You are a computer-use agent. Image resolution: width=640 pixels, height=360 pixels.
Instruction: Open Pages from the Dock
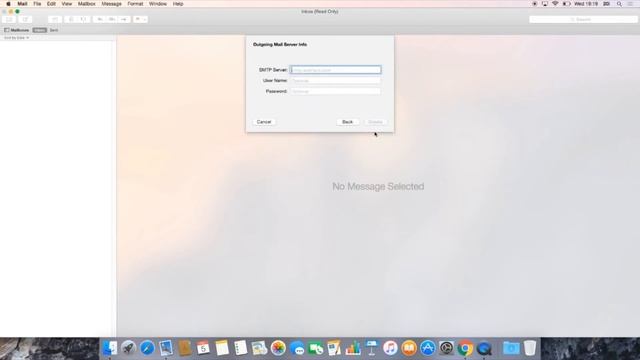(x=334, y=348)
